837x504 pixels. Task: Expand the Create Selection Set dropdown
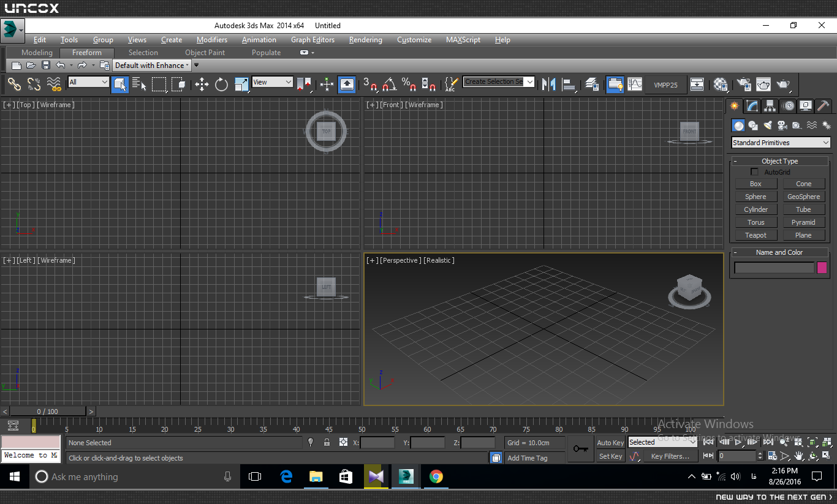pyautogui.click(x=530, y=81)
